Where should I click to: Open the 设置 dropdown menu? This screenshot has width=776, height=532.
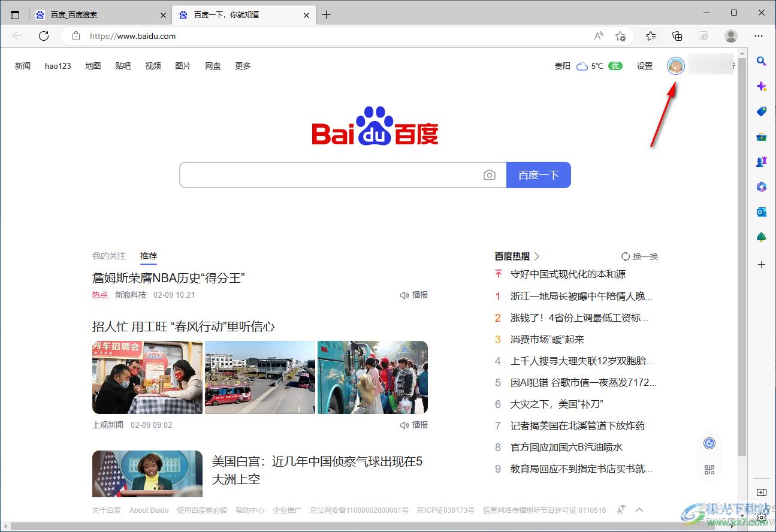click(x=645, y=66)
